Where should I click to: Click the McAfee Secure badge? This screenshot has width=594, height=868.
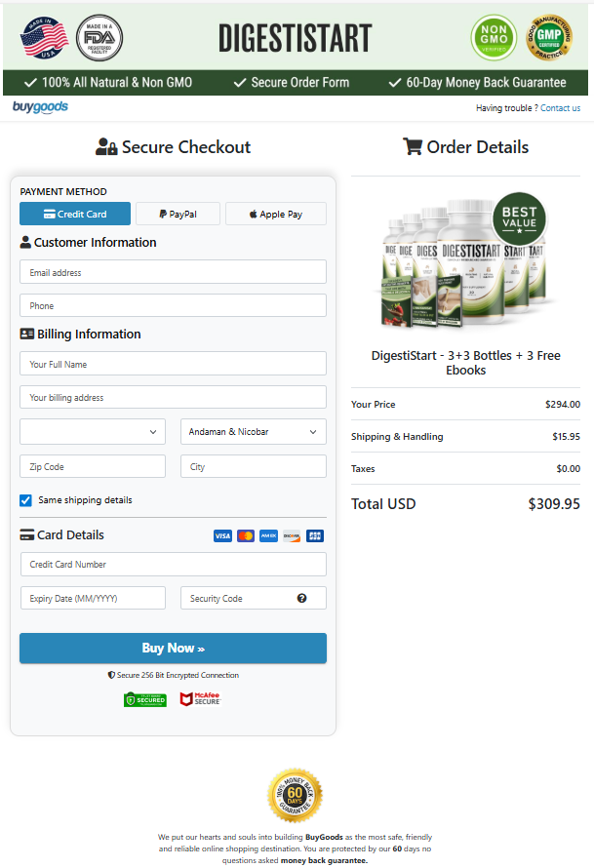coord(200,699)
